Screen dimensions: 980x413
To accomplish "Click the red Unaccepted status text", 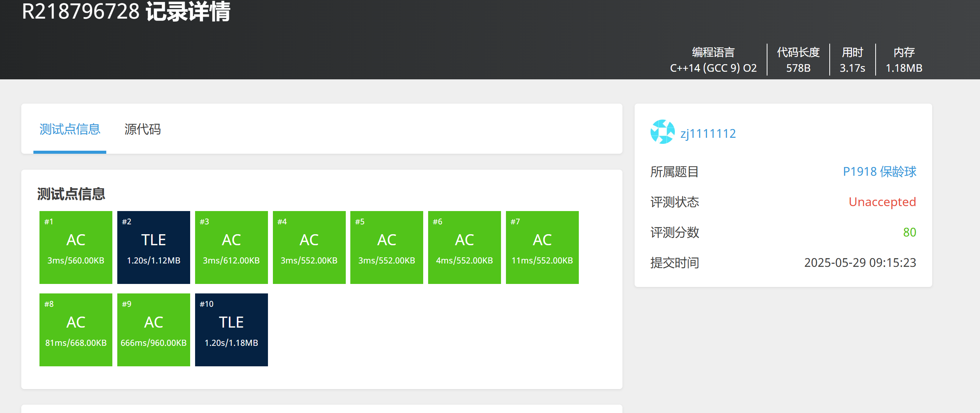I will coord(882,202).
